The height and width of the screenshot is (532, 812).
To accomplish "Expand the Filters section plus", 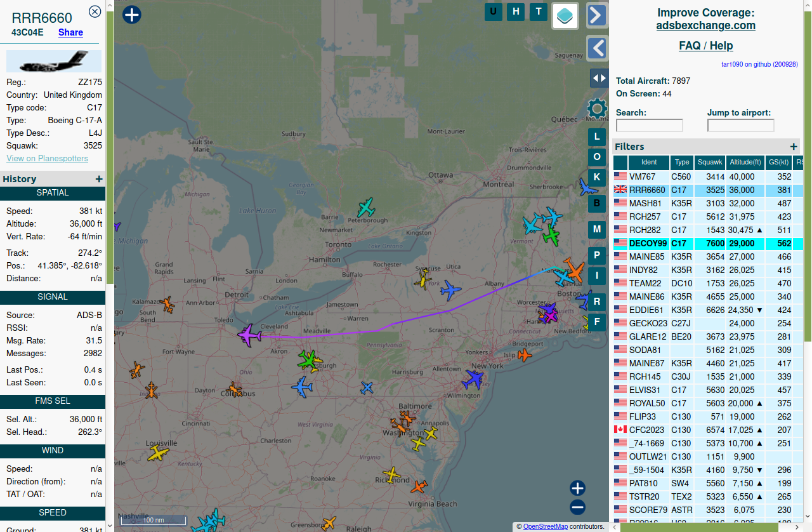I will click(x=794, y=147).
